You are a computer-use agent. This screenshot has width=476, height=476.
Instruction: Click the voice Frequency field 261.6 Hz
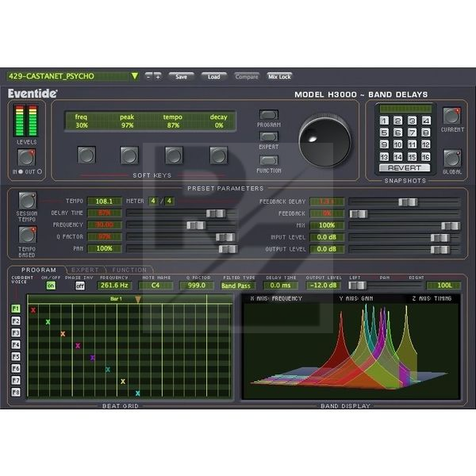click(114, 286)
